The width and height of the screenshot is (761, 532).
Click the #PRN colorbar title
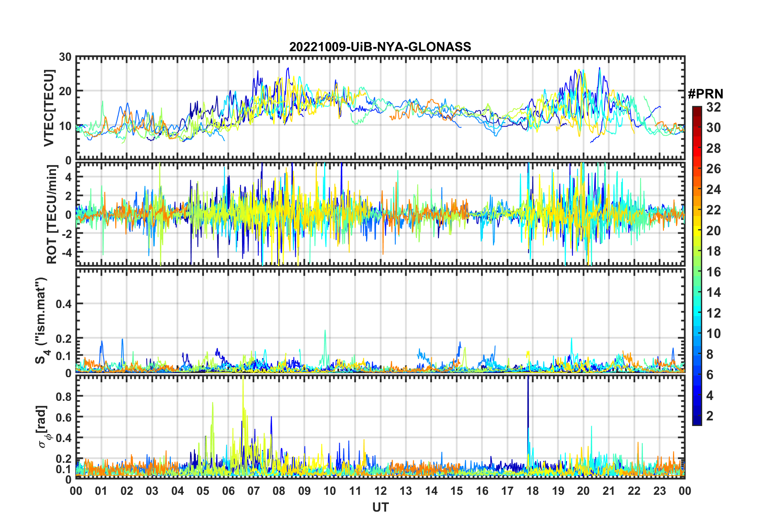[705, 94]
